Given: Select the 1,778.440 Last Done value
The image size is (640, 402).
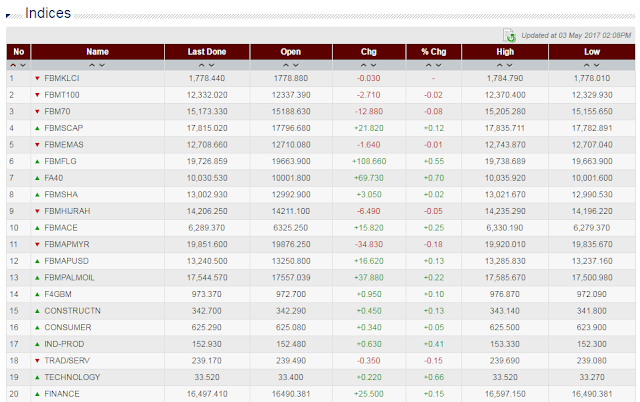Looking at the screenshot, I should click(207, 78).
